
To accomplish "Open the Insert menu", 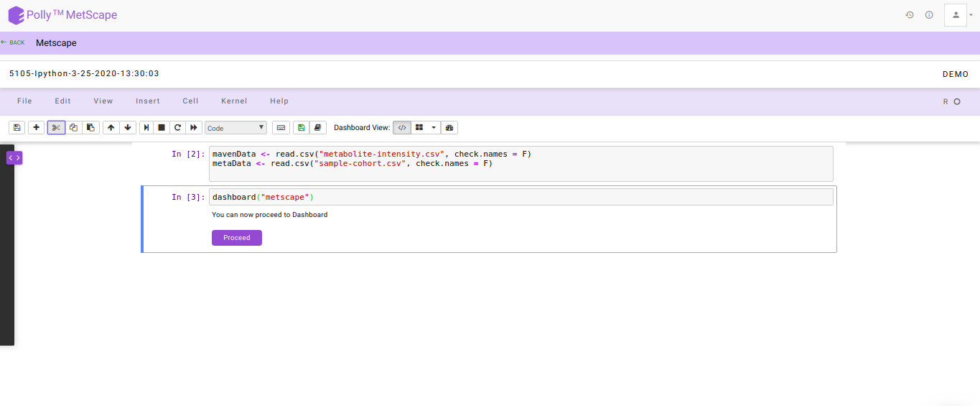I will click(148, 101).
